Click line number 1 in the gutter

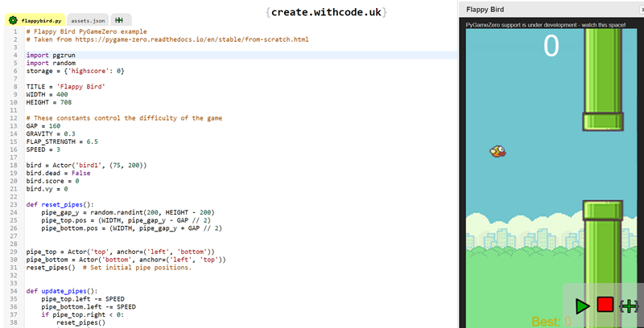(15, 31)
